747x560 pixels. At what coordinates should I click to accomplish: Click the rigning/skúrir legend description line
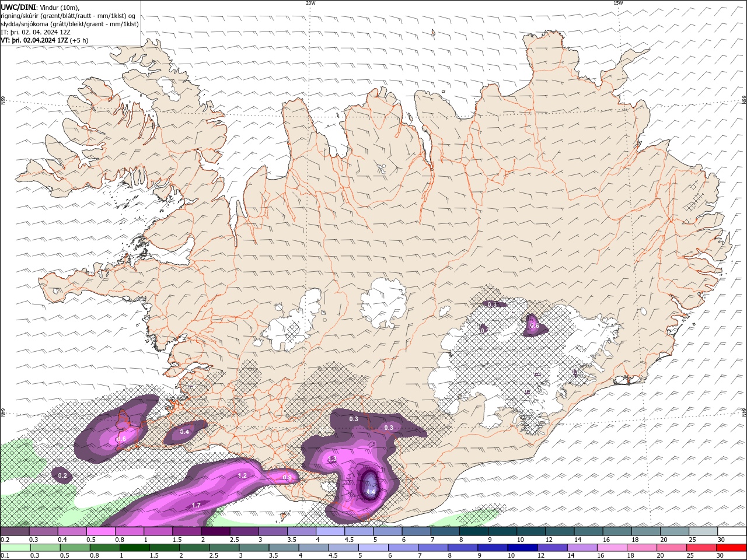coord(68,15)
